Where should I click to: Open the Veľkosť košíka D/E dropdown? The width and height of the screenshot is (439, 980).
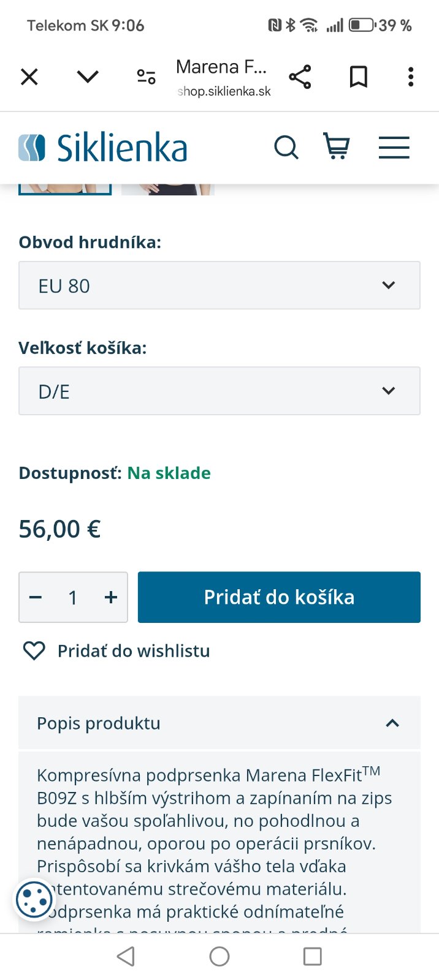coord(219,391)
